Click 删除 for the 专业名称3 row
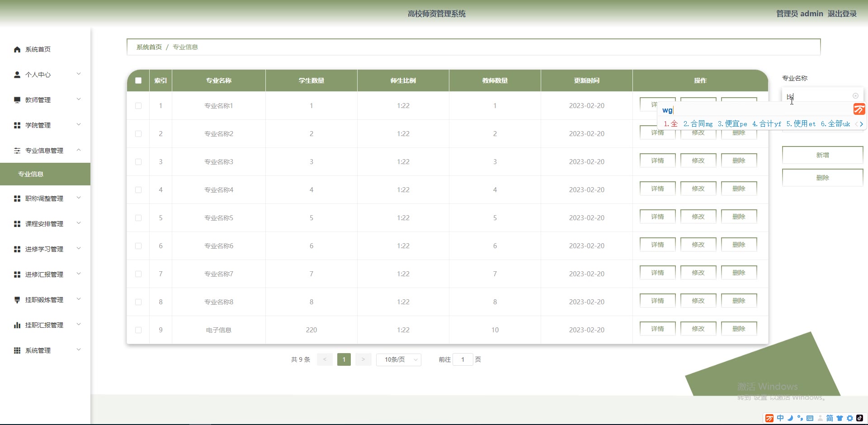The image size is (868, 425). coord(739,161)
